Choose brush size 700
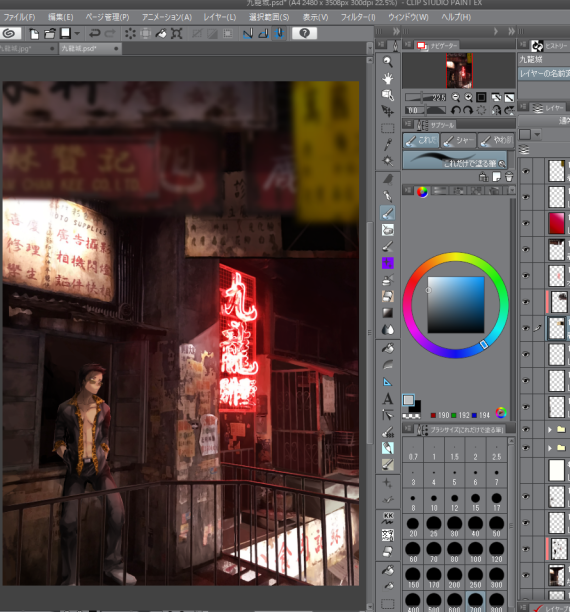The width and height of the screenshot is (570, 612). click(x=475, y=603)
